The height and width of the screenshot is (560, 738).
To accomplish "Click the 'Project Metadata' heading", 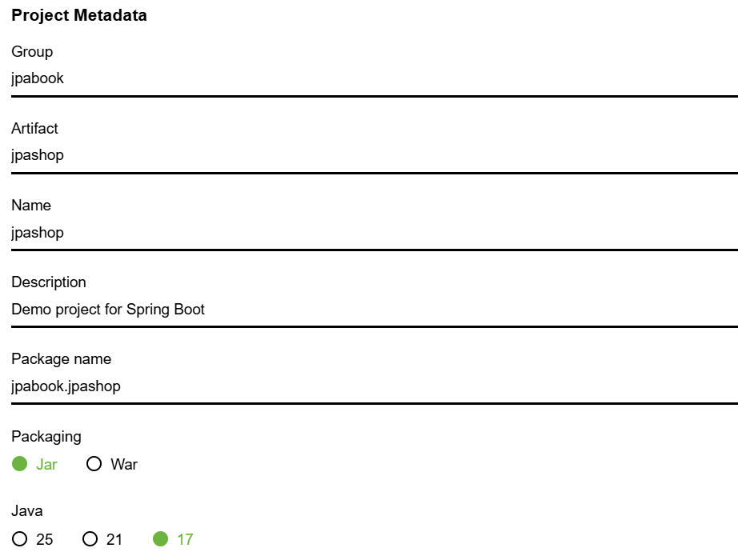I will 79,16.
